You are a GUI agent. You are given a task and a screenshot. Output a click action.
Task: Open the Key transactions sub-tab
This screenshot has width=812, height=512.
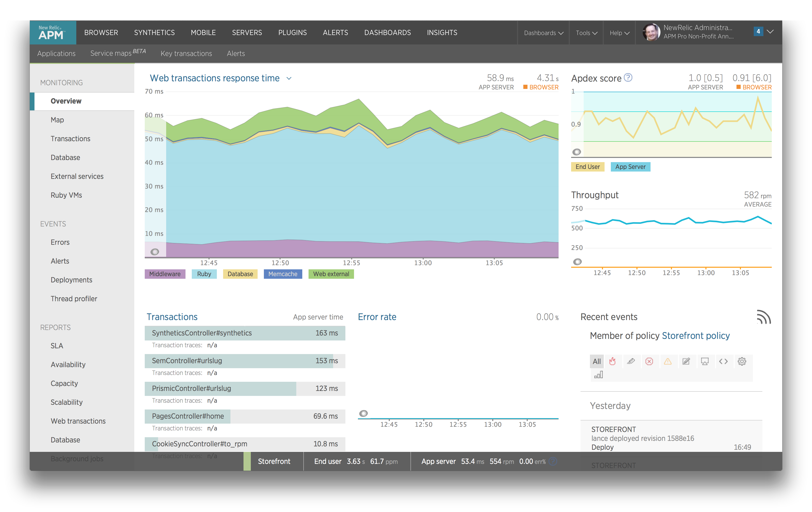(186, 53)
